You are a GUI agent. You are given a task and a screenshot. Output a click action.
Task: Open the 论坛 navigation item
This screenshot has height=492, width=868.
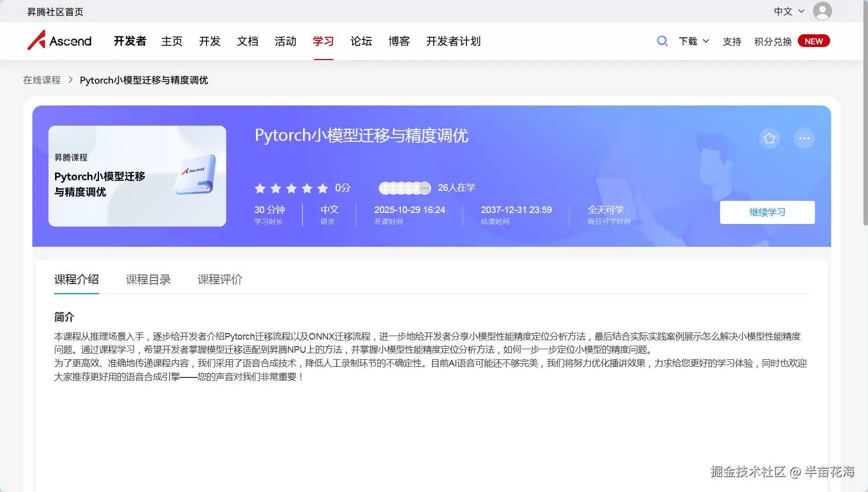(361, 41)
